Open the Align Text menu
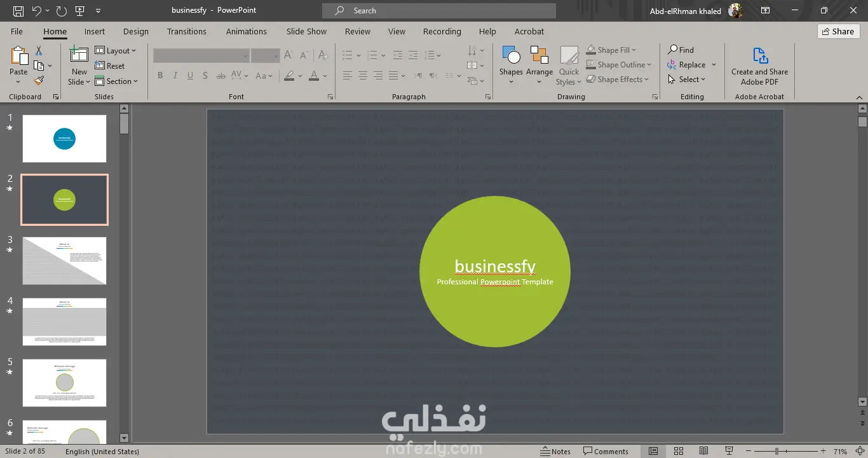868x458 pixels. point(475,66)
